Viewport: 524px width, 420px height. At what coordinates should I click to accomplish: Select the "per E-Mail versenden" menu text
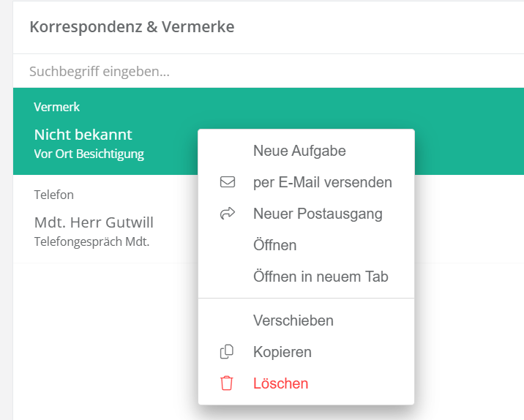(323, 182)
